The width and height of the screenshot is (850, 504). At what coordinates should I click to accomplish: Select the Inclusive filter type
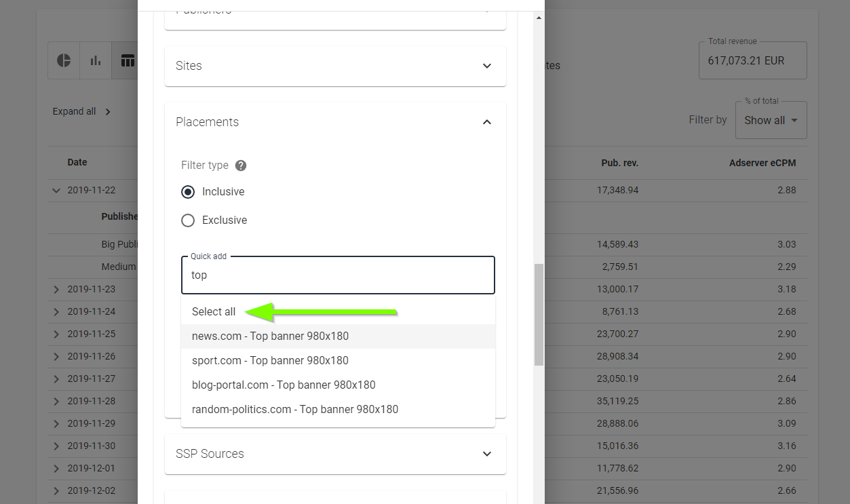click(188, 192)
